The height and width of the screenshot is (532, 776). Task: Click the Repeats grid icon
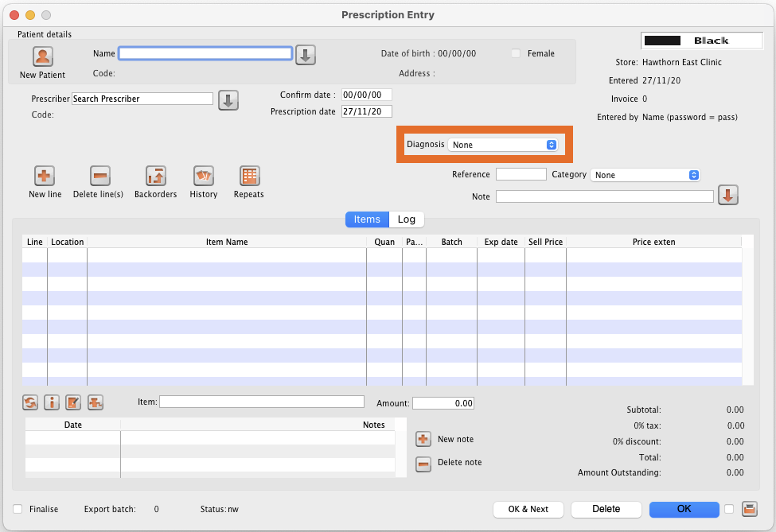(249, 177)
